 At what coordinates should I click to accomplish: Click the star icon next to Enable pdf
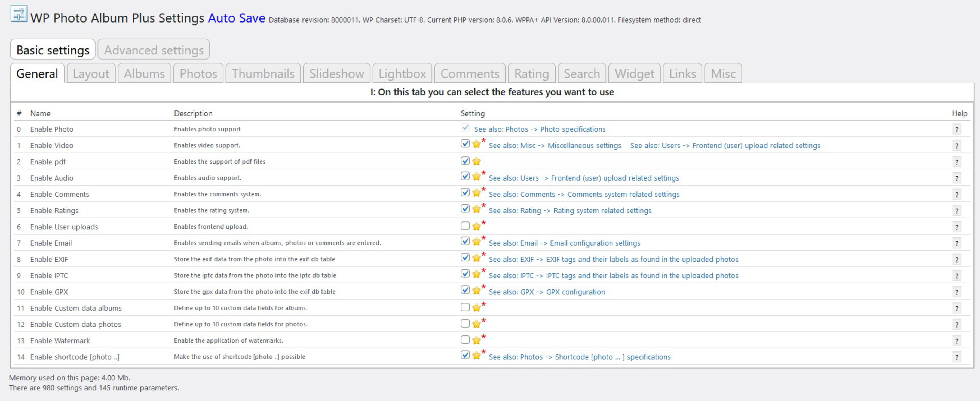477,161
